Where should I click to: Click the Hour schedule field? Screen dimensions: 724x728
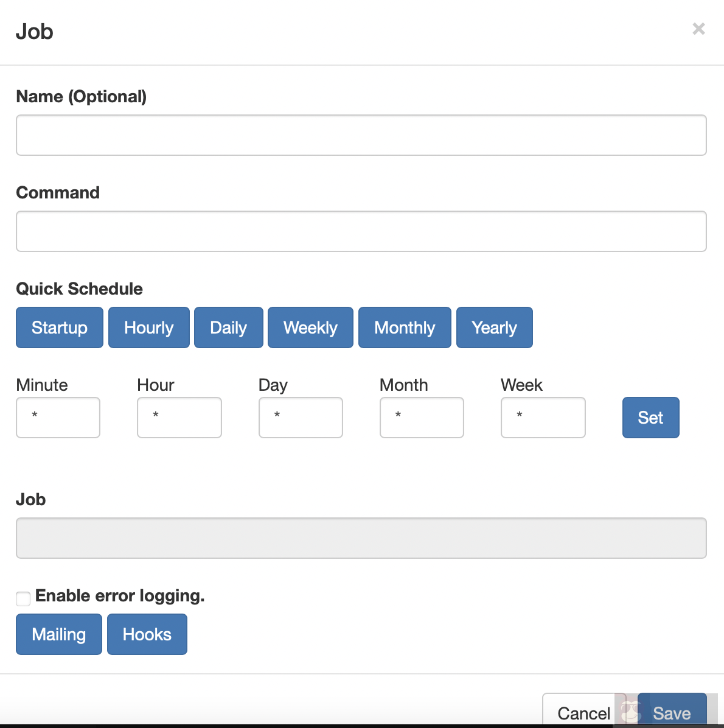(x=179, y=418)
